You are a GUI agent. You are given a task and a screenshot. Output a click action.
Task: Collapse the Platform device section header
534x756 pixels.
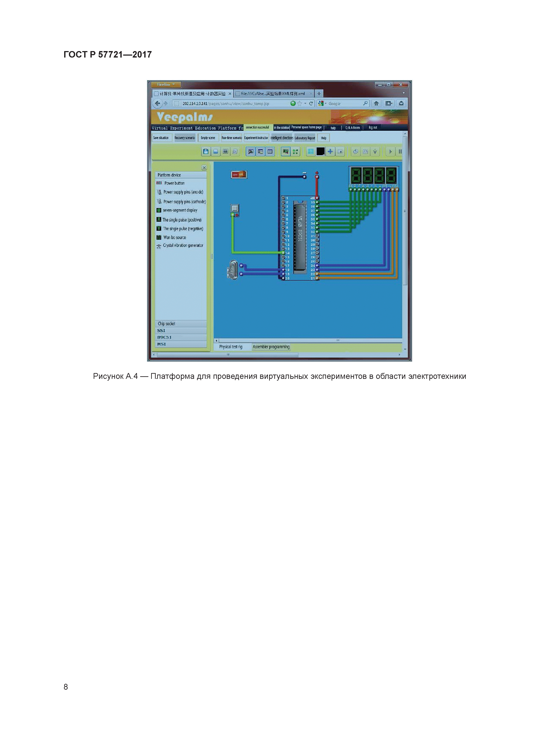point(181,175)
